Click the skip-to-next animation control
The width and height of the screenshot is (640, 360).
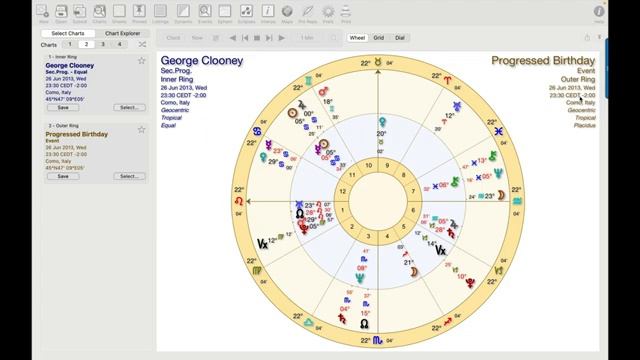coord(269,38)
